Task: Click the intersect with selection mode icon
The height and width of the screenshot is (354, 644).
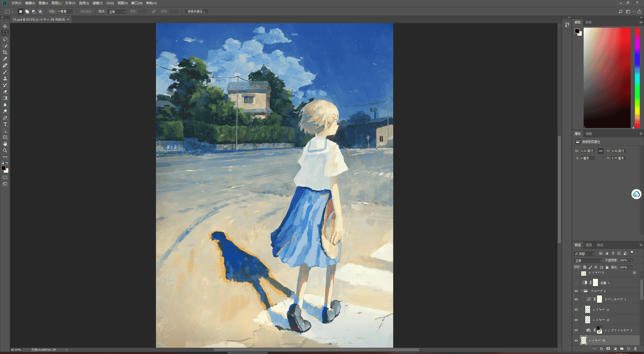Action: click(40, 12)
